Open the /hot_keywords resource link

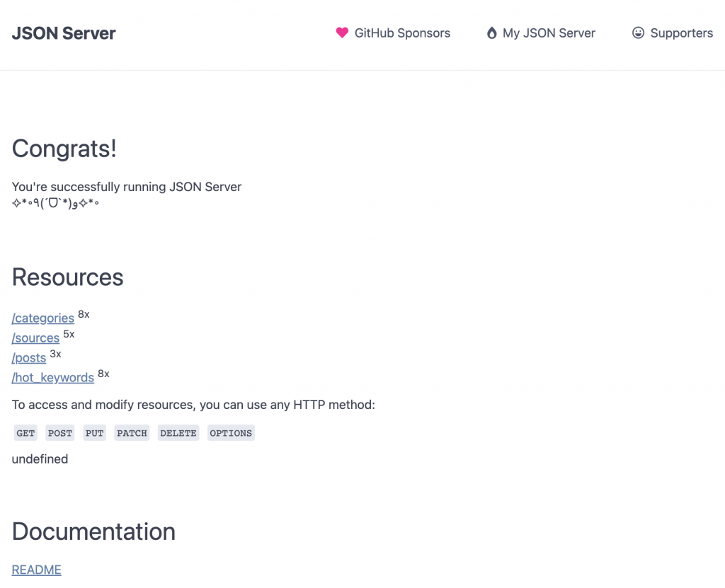[53, 378]
